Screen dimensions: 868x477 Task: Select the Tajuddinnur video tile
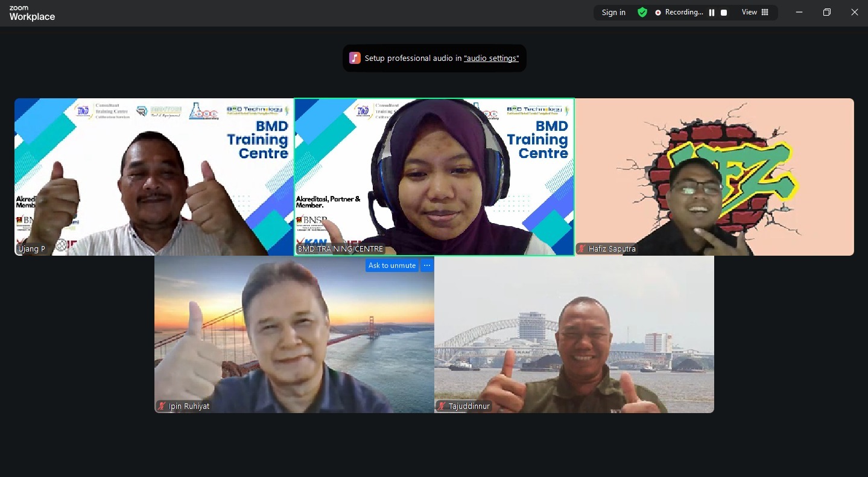[574, 335]
